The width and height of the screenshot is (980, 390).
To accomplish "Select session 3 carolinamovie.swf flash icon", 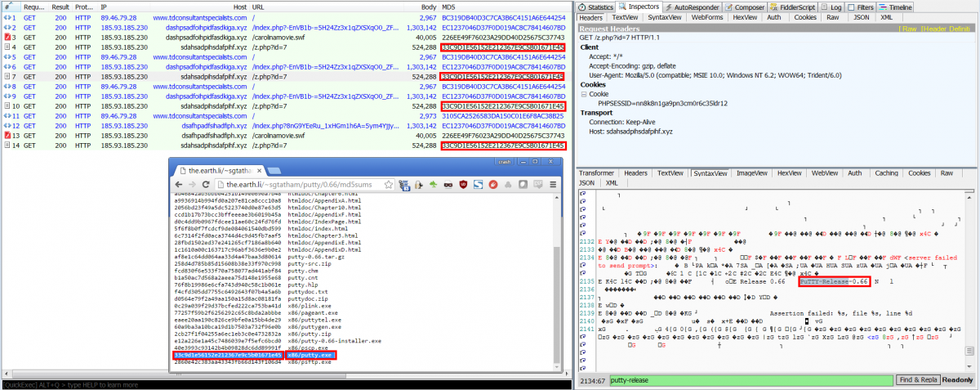I will click(7, 37).
